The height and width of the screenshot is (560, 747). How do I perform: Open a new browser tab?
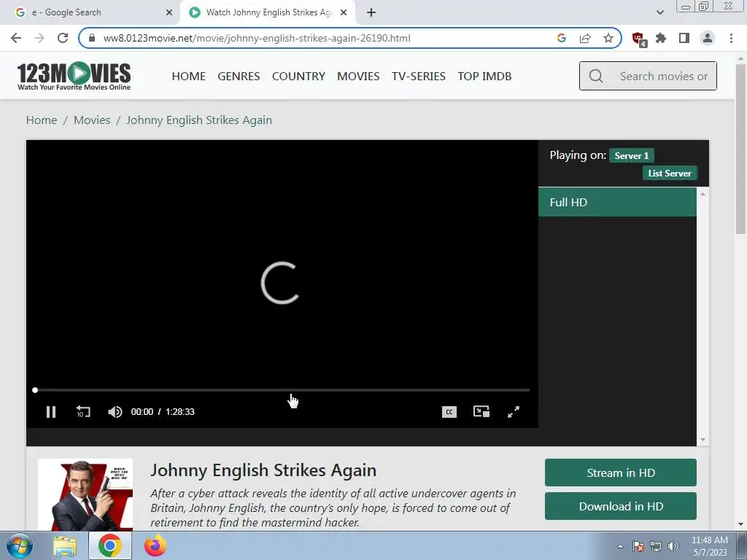371,12
